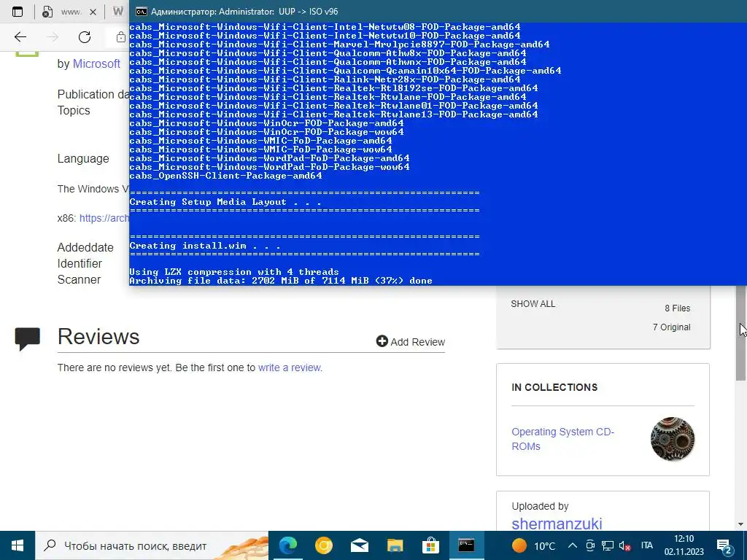Open Operating System CD-ROMs collection link

[x=562, y=439]
